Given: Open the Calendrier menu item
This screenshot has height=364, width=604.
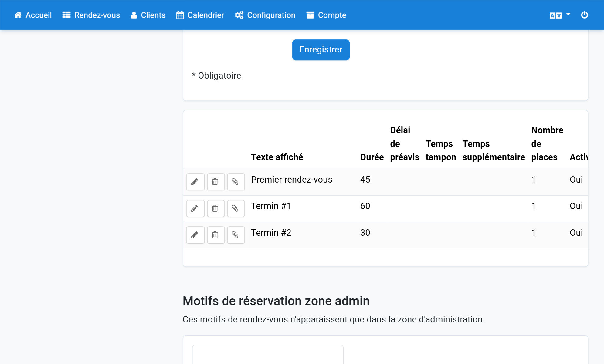Looking at the screenshot, I should coord(200,15).
